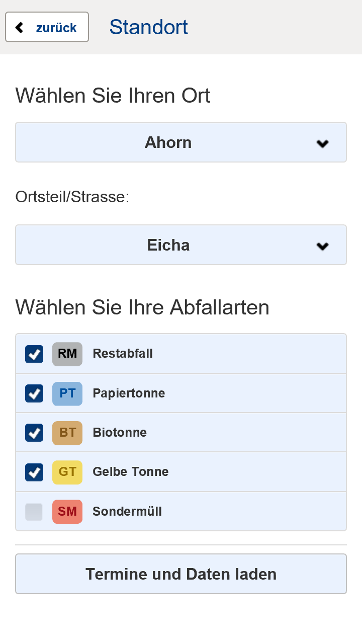
Task: Disable the Biotonne checkbox
Action: click(x=34, y=432)
